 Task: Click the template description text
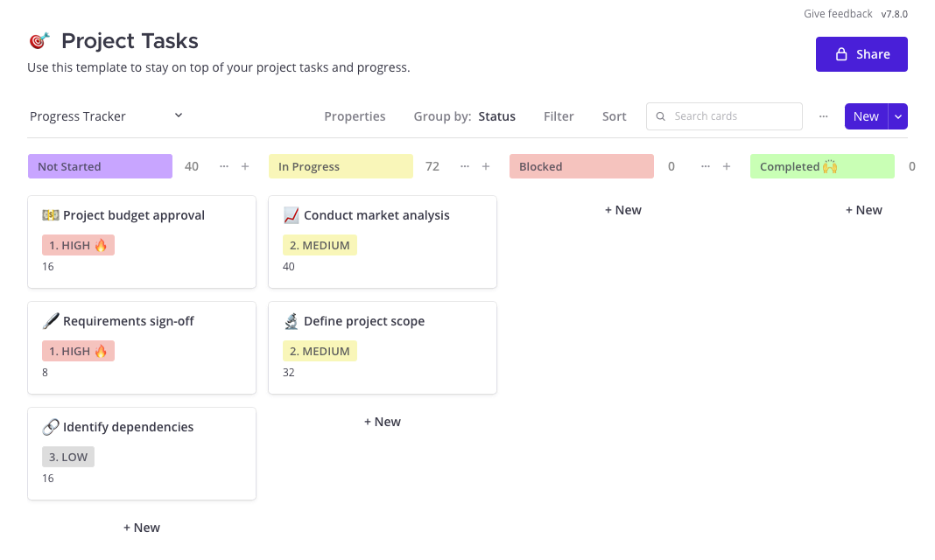pos(219,67)
